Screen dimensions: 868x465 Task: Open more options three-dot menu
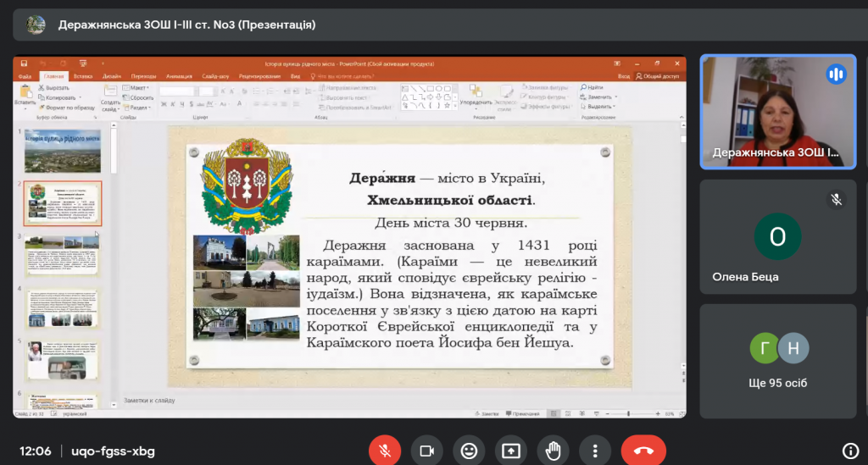click(595, 451)
